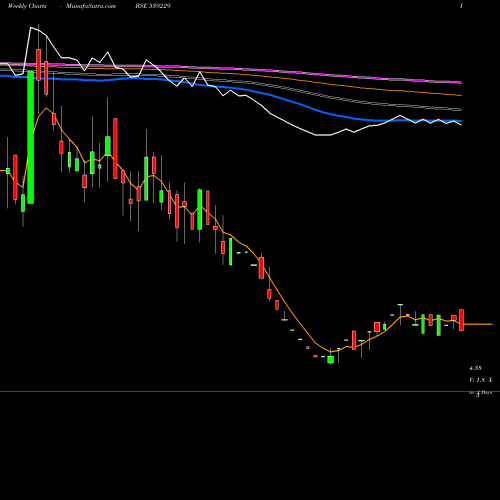Screen dimensions: 500x500
Task: Click the "V: 1.8 X" volume text
Action: tap(480, 380)
